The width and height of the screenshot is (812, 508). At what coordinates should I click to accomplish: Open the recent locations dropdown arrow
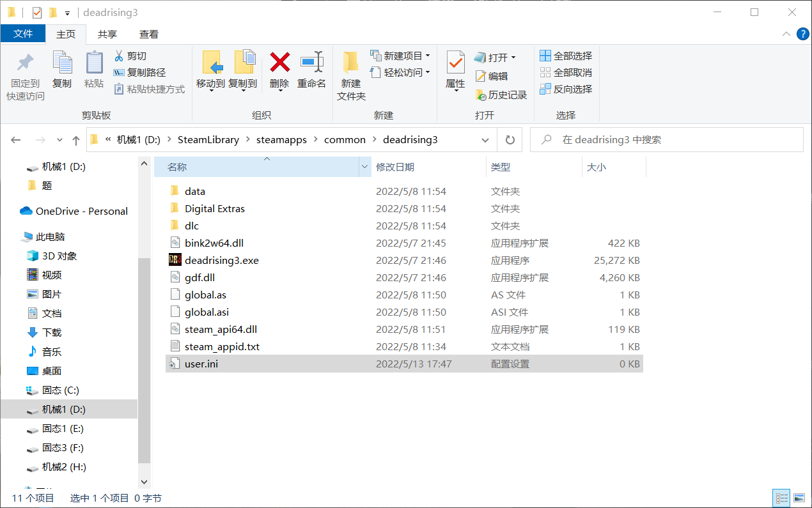click(x=60, y=140)
